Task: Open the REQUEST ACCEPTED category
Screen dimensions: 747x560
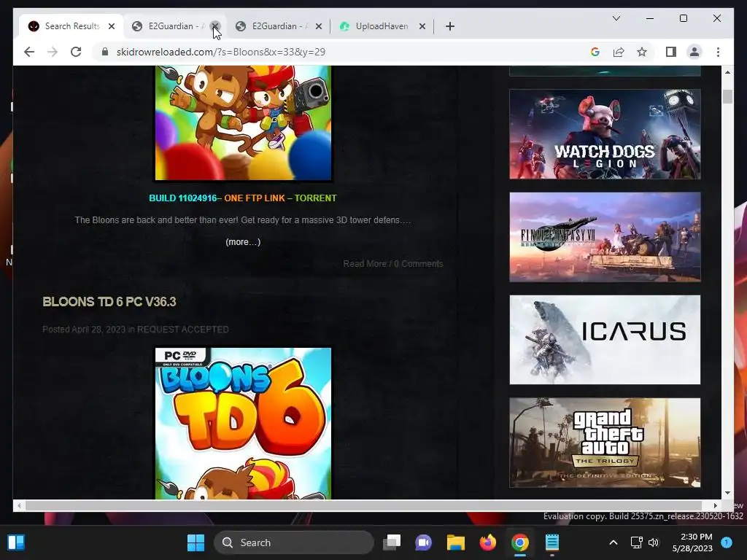Action: [x=183, y=330]
